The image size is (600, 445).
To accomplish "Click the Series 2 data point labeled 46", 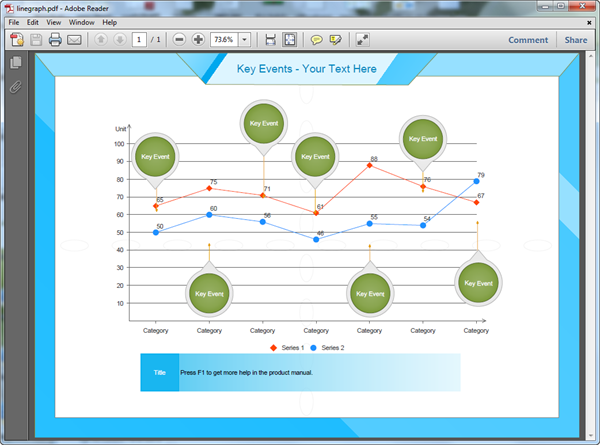I will [316, 240].
